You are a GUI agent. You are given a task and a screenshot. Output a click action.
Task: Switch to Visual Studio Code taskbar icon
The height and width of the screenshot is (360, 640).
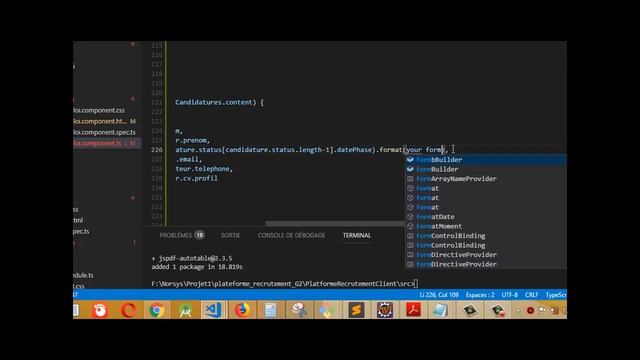click(x=213, y=310)
